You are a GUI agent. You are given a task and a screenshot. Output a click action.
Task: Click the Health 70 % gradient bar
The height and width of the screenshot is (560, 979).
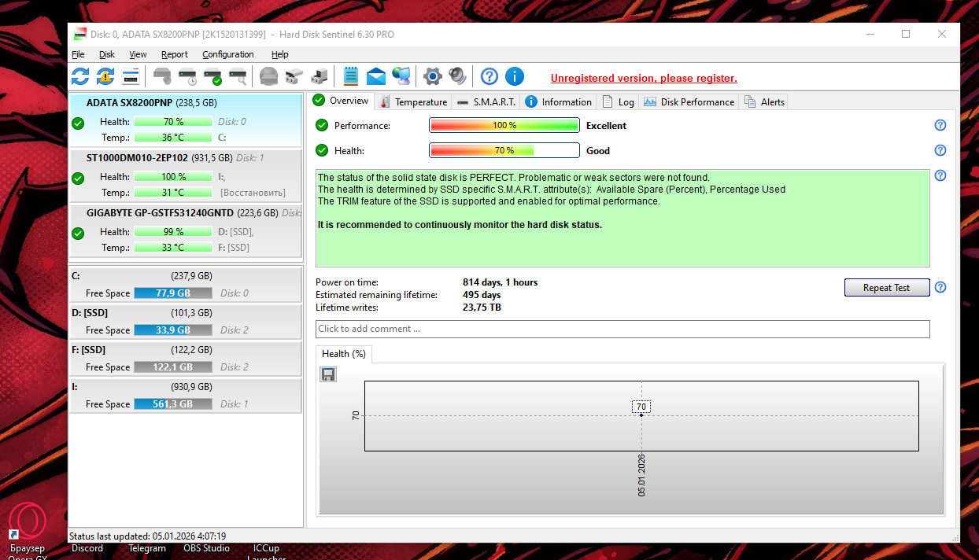click(x=504, y=150)
